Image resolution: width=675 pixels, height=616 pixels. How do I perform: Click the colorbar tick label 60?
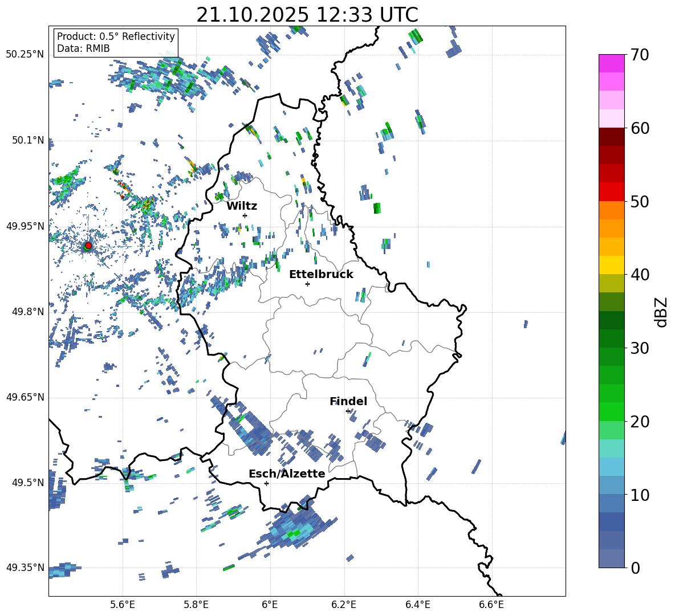(x=640, y=128)
